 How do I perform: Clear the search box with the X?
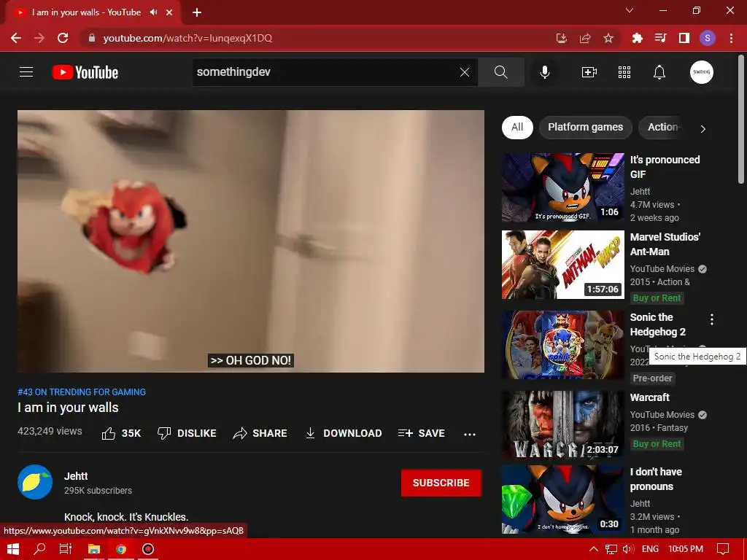(465, 72)
